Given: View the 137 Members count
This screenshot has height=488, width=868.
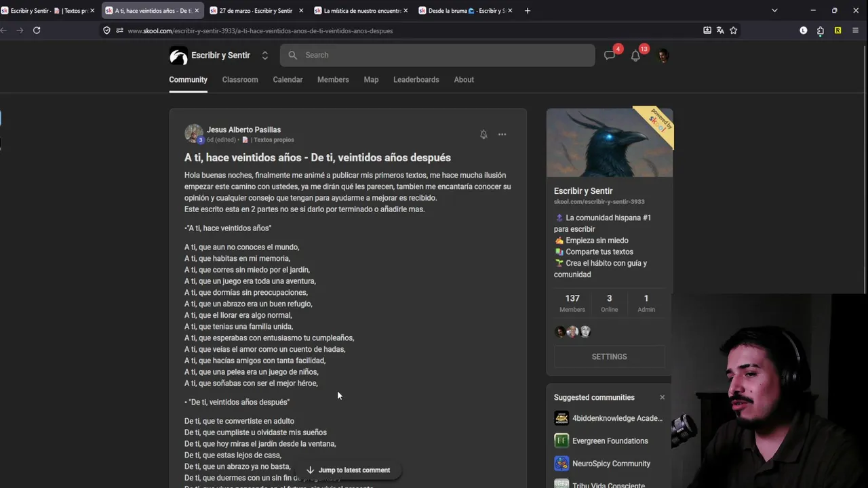Looking at the screenshot, I should [x=572, y=303].
